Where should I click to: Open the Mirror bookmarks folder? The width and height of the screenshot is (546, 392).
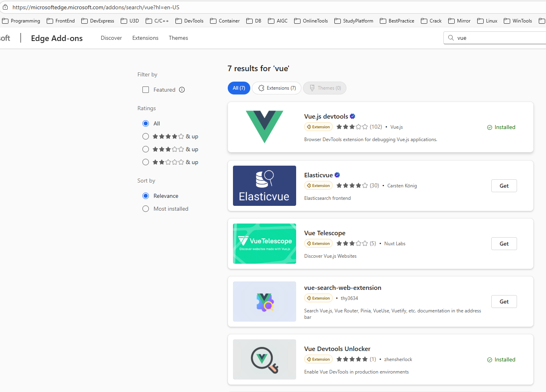459,21
